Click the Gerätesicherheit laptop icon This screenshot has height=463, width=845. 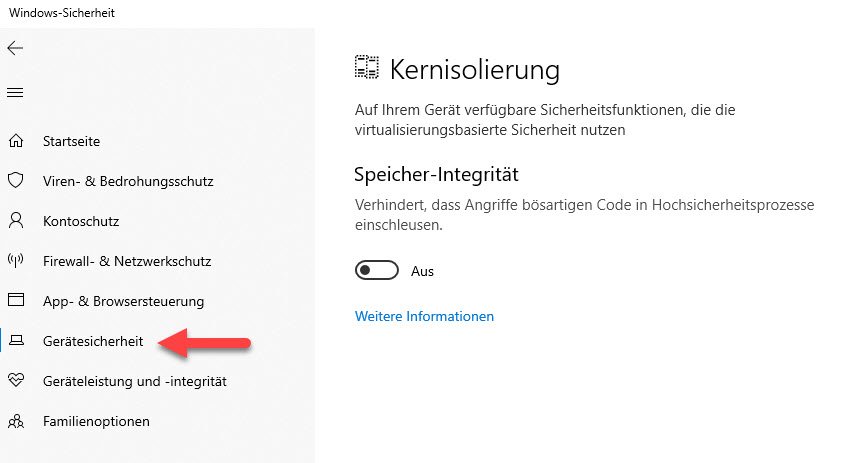[x=15, y=341]
